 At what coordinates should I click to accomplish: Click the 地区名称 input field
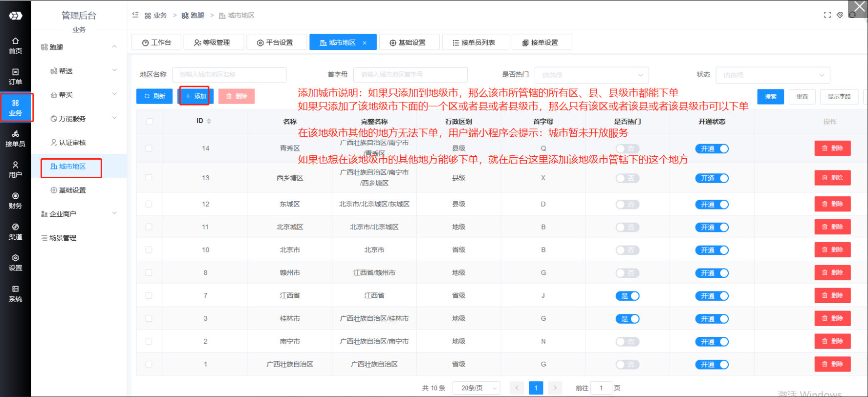coord(229,75)
